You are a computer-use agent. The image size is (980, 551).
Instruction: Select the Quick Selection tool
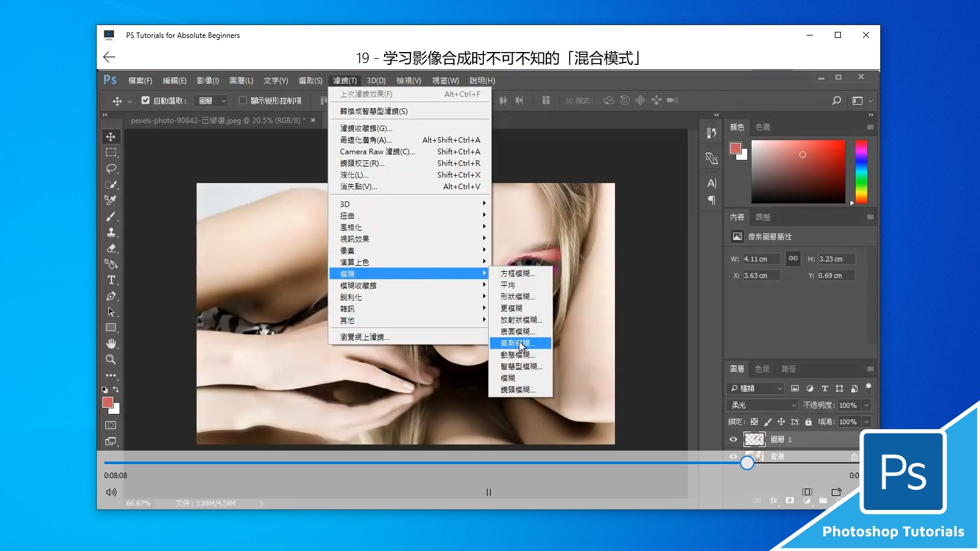click(111, 184)
